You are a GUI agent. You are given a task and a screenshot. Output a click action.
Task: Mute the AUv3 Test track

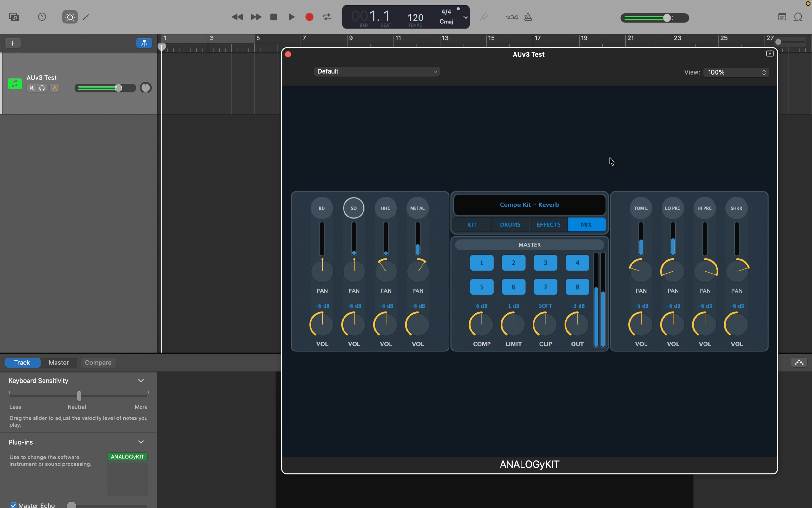coord(32,88)
